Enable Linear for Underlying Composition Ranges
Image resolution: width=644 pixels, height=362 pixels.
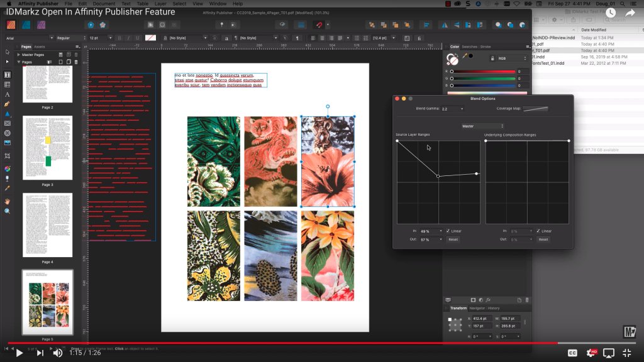tap(538, 230)
